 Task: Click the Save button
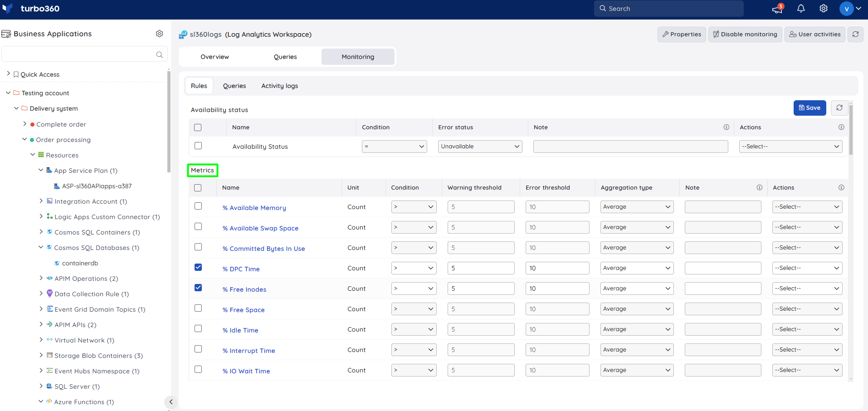pyautogui.click(x=810, y=108)
